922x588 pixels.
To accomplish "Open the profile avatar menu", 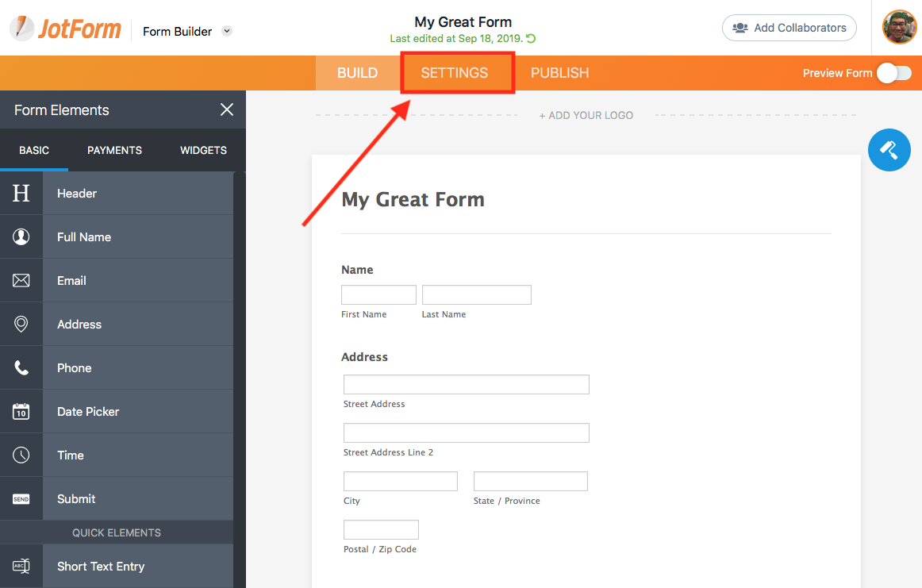I will pos(899,27).
